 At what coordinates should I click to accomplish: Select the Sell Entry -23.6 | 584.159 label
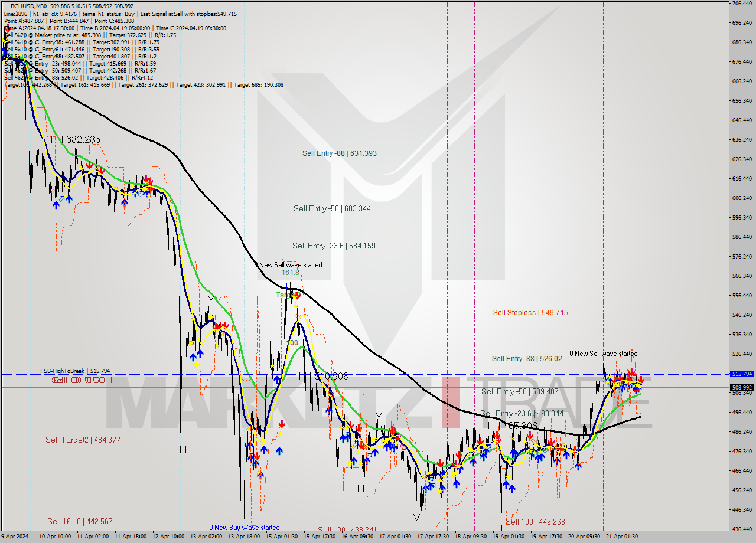[x=334, y=246]
